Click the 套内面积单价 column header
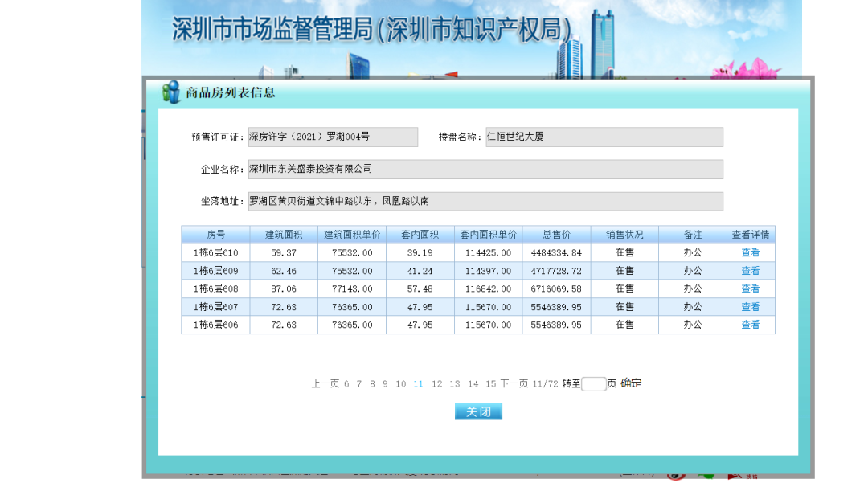Viewport: 868px width, 487px height. tap(489, 235)
